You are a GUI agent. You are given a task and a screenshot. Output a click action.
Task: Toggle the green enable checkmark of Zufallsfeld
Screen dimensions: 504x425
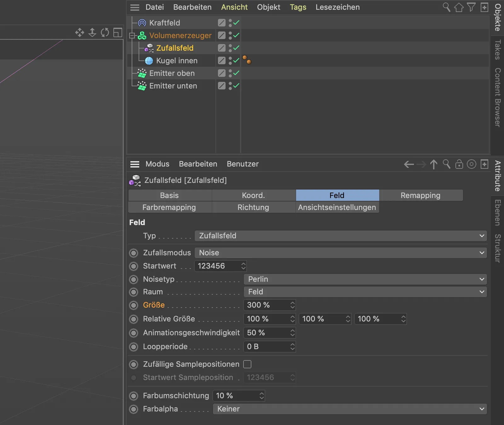pyautogui.click(x=236, y=48)
